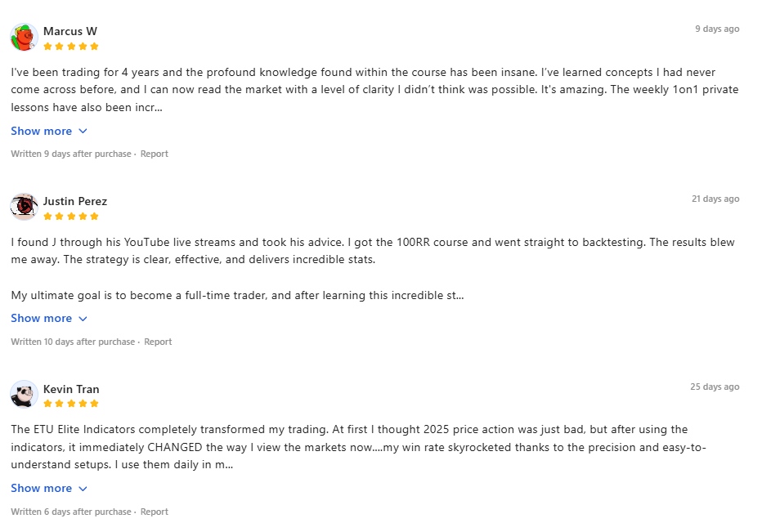
Task: Click the Justin Perez reviewer name
Action: (x=75, y=201)
